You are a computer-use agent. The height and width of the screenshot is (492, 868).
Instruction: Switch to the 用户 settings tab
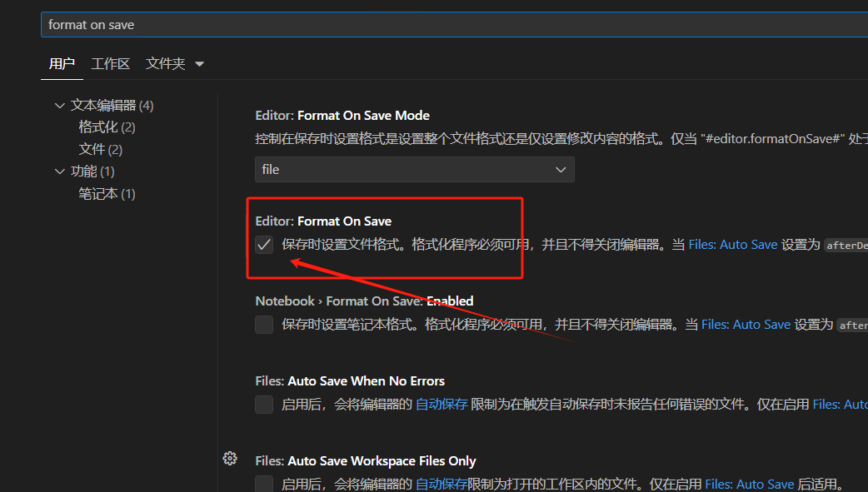(62, 63)
